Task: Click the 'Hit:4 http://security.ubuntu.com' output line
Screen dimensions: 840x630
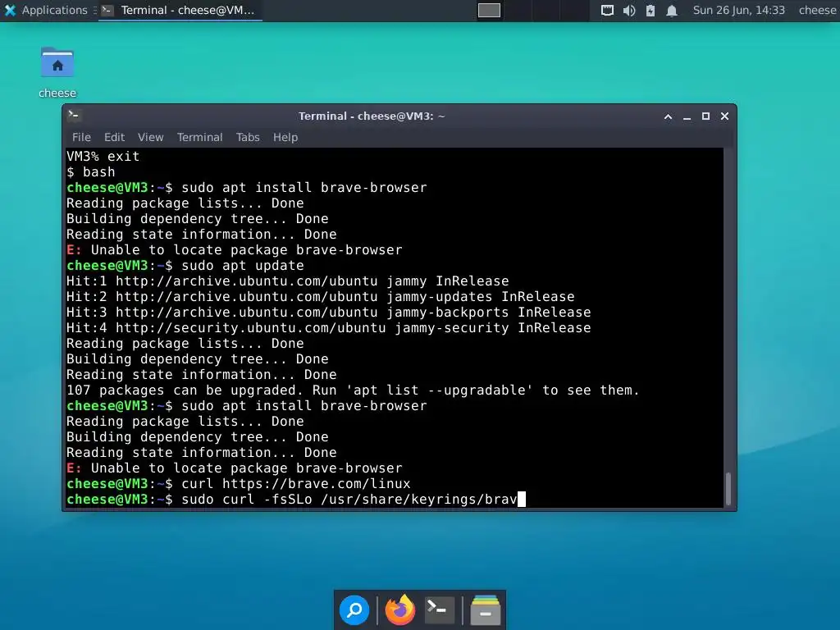Action: (x=328, y=327)
